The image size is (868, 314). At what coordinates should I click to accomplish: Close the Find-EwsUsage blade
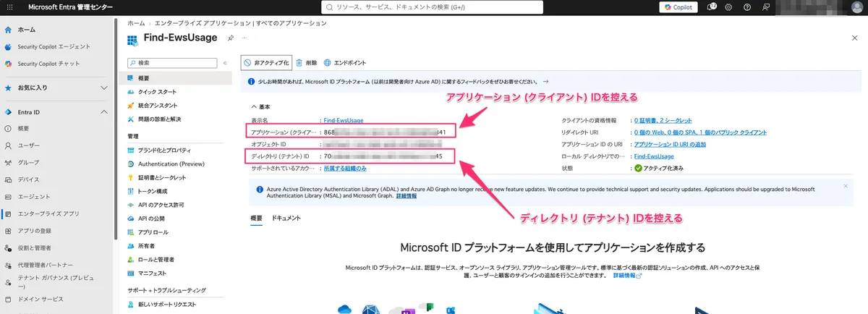coord(855,38)
